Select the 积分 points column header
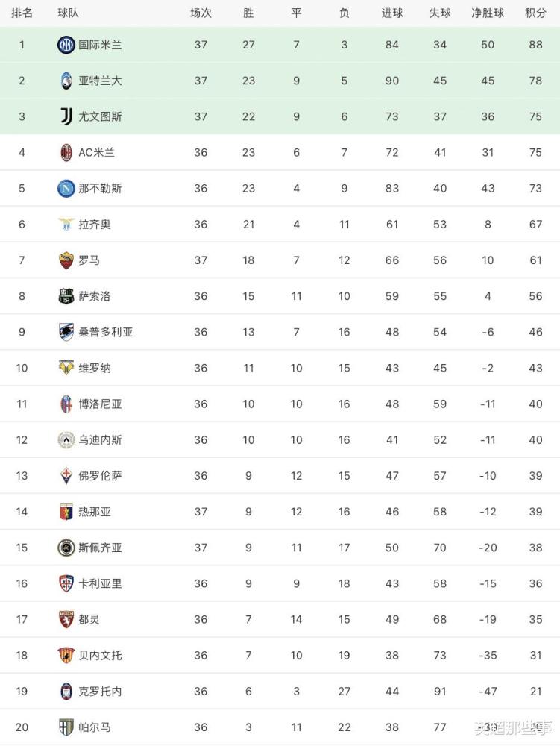Image resolution: width=560 pixels, height=746 pixels. [x=535, y=13]
